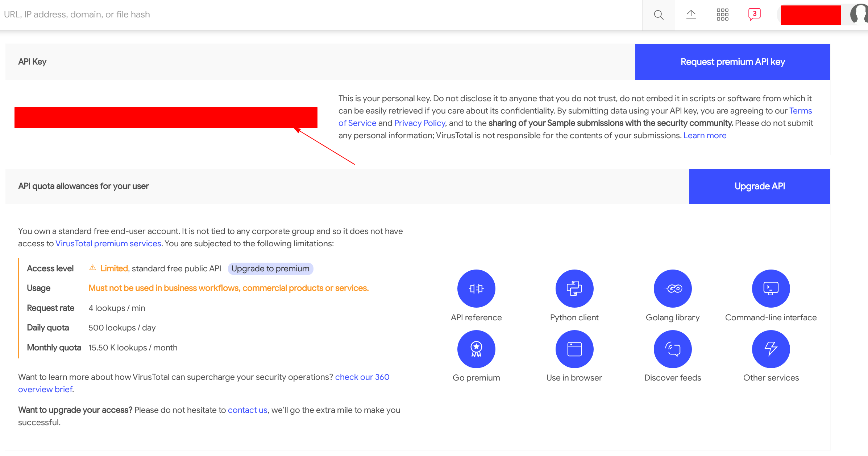Open the Use in browser icon
Screen dimensions: 868x456
tap(574, 349)
